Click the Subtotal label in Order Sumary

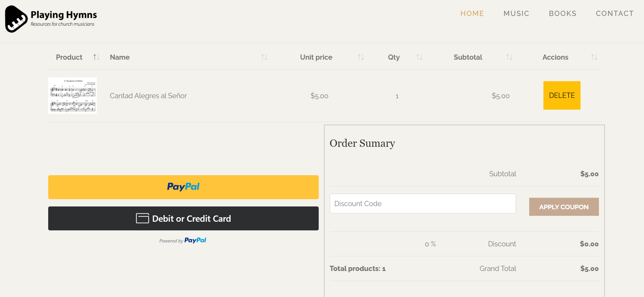[x=503, y=174]
